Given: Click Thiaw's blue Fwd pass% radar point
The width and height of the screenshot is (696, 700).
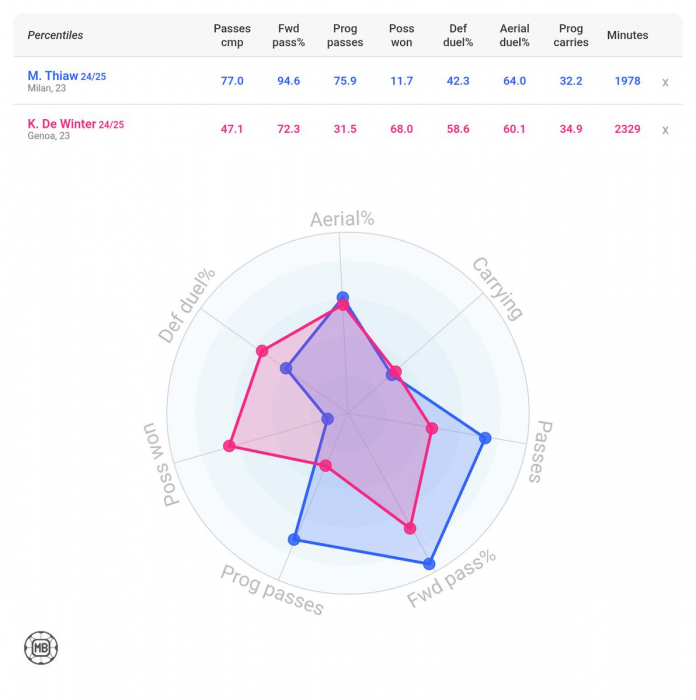Looking at the screenshot, I should point(430,564).
